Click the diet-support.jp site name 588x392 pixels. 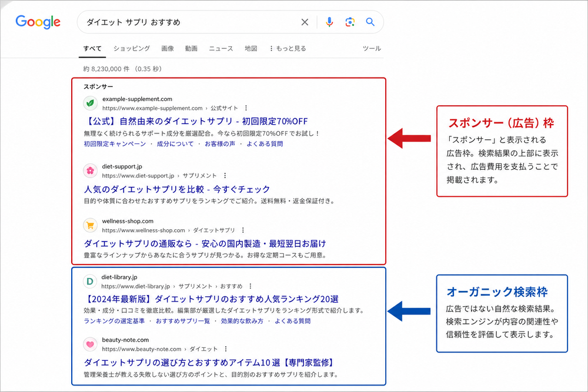[x=122, y=166]
